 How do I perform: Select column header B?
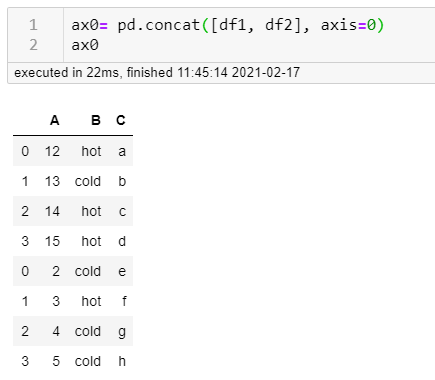click(x=96, y=120)
